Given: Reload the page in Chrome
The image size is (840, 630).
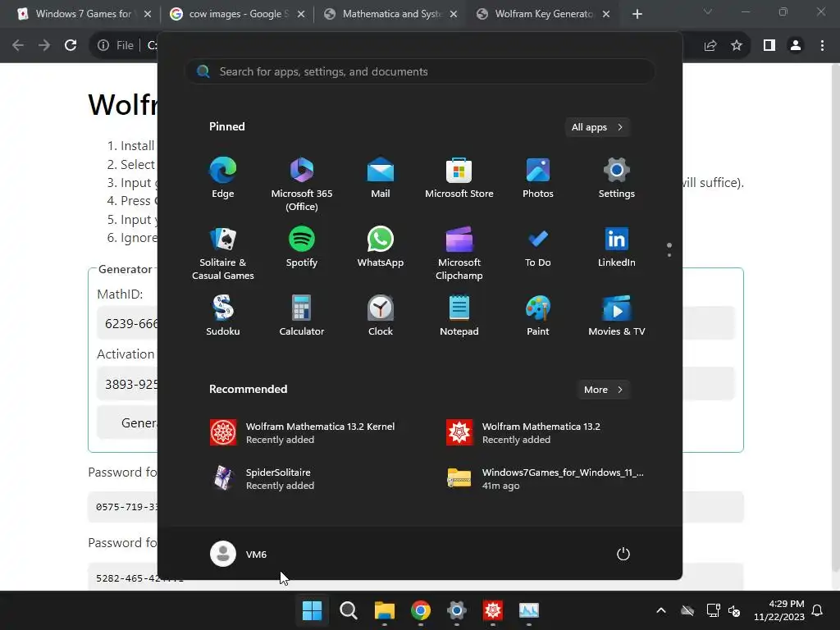Looking at the screenshot, I should [71, 46].
